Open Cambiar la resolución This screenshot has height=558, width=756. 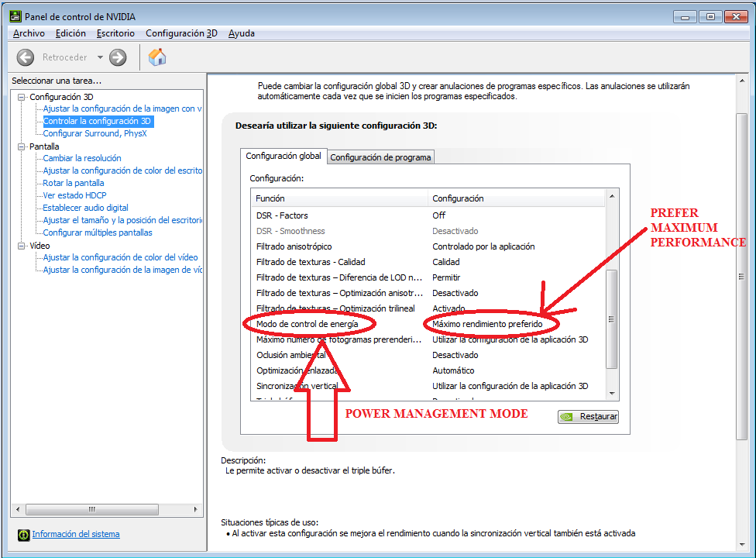[82, 158]
